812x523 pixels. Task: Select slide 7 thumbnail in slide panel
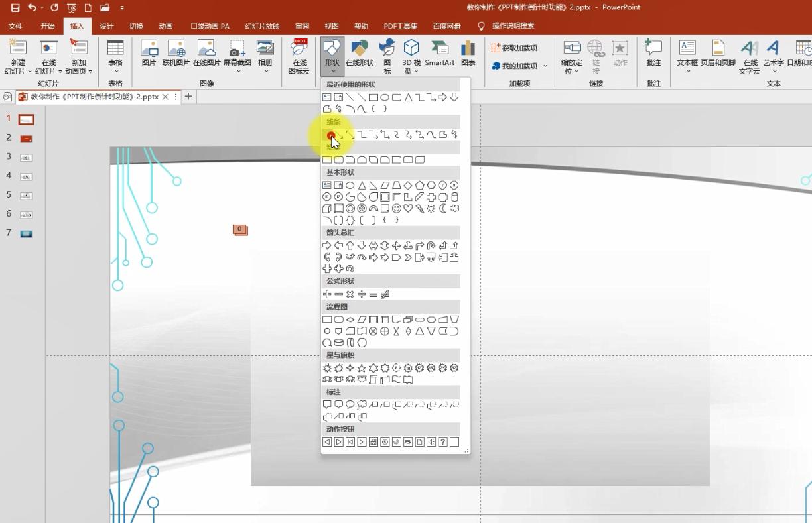coord(27,233)
